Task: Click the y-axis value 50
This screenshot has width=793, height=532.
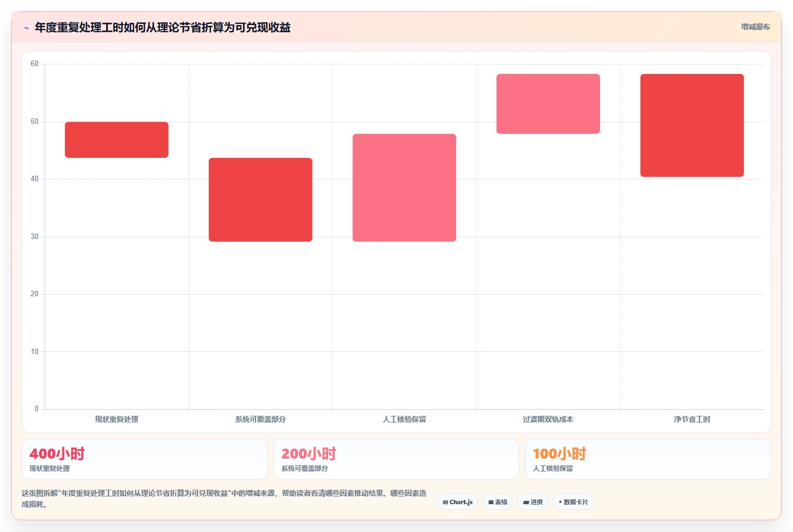Action: tap(34, 122)
